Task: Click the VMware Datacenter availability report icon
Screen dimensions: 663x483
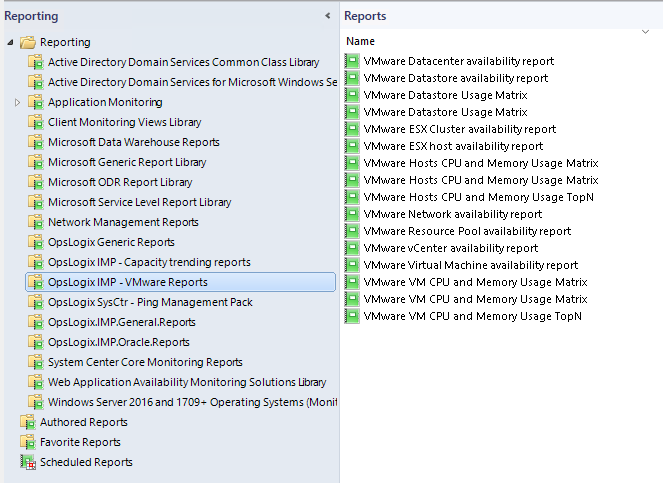Action: click(x=352, y=62)
